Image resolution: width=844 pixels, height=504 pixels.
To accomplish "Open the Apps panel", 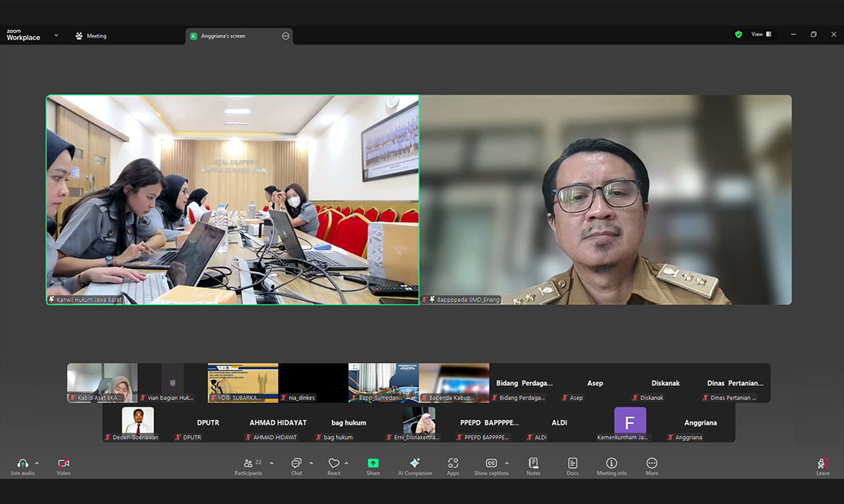I will coord(453,465).
